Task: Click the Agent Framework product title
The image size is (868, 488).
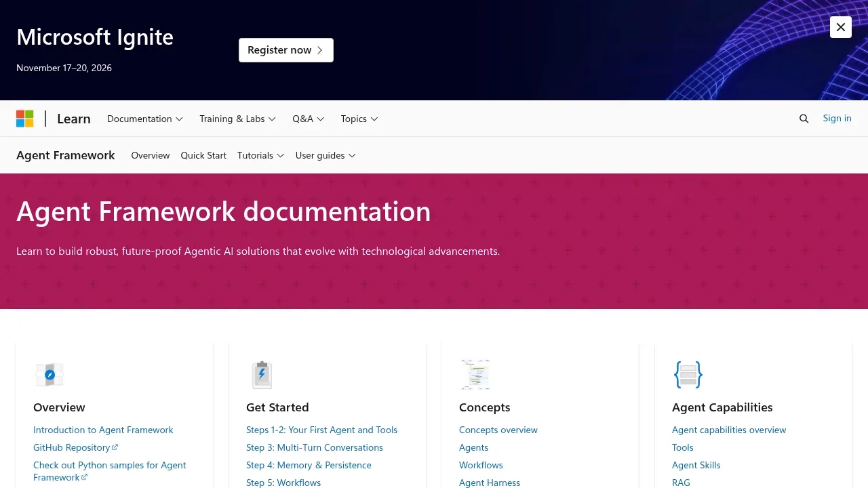Action: click(x=66, y=155)
